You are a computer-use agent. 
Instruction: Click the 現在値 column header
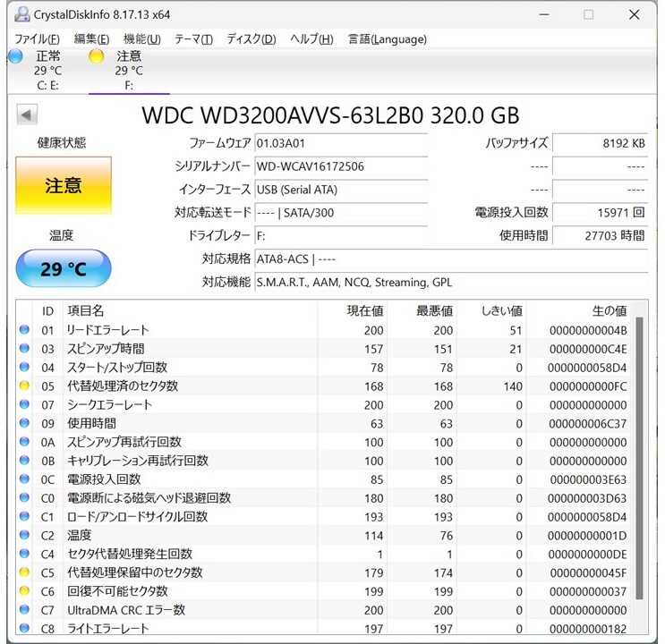click(x=352, y=310)
